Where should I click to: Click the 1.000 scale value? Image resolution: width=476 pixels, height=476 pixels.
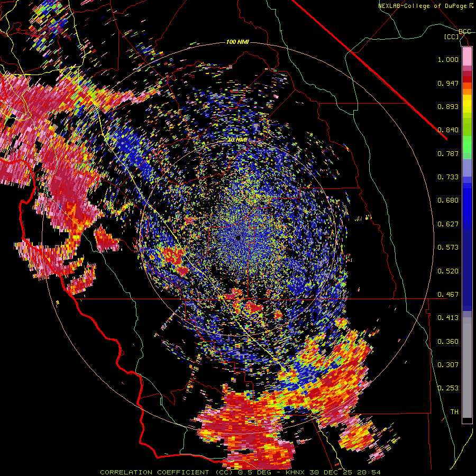448,59
